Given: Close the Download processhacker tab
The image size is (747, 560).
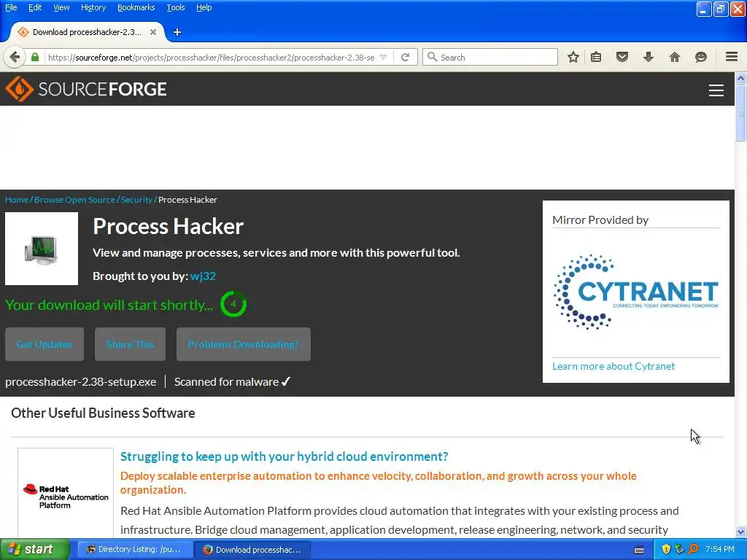Looking at the screenshot, I should [x=153, y=32].
